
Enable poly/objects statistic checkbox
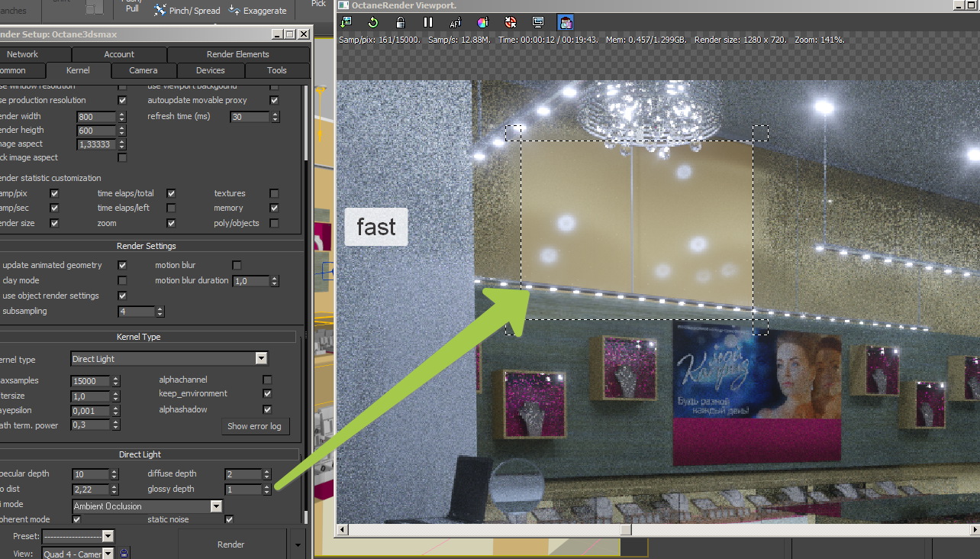point(275,223)
